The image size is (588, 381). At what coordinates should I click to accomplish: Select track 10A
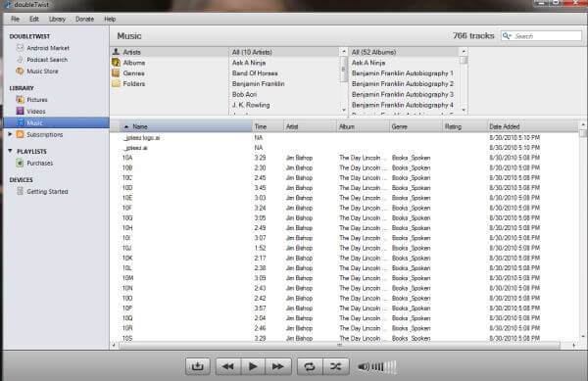tap(127, 158)
